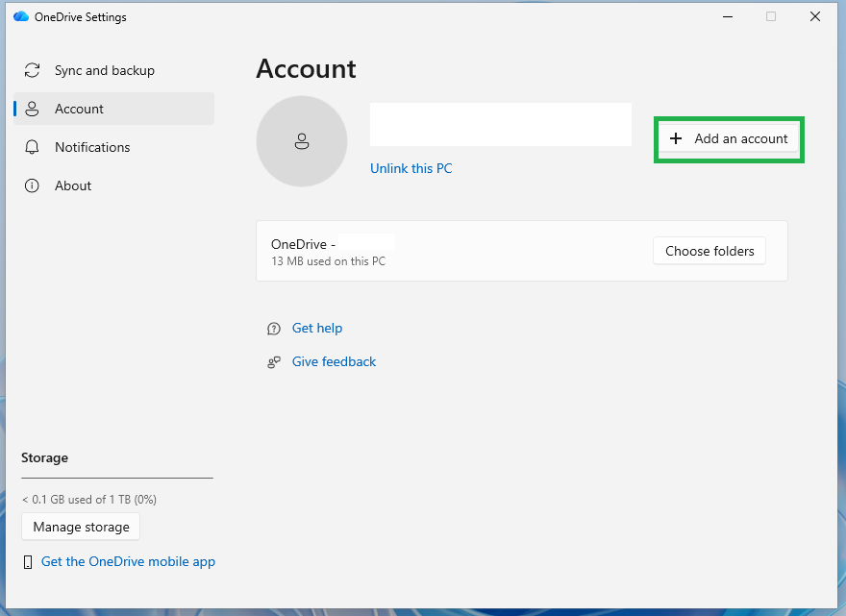Open the Sync and backup section

[113, 71]
